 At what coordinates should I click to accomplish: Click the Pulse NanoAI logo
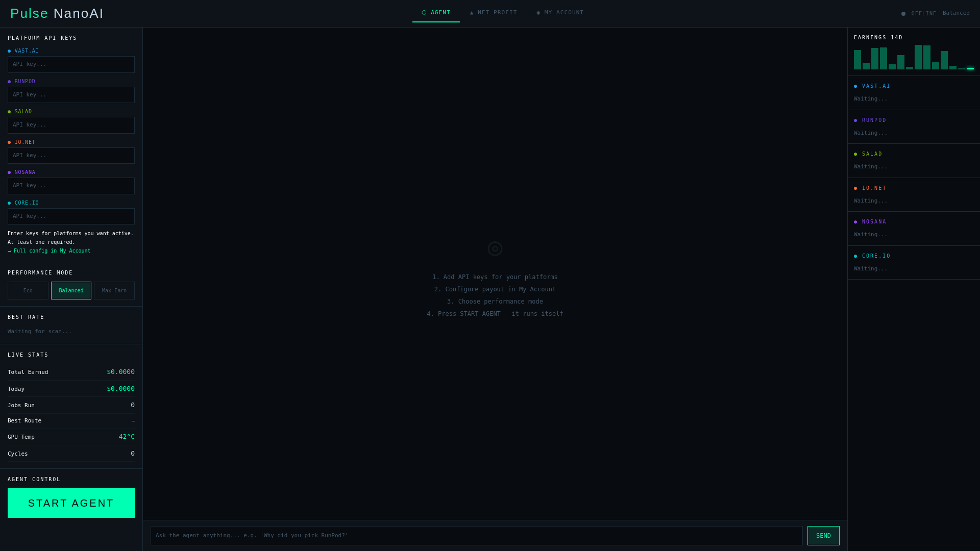click(57, 13)
